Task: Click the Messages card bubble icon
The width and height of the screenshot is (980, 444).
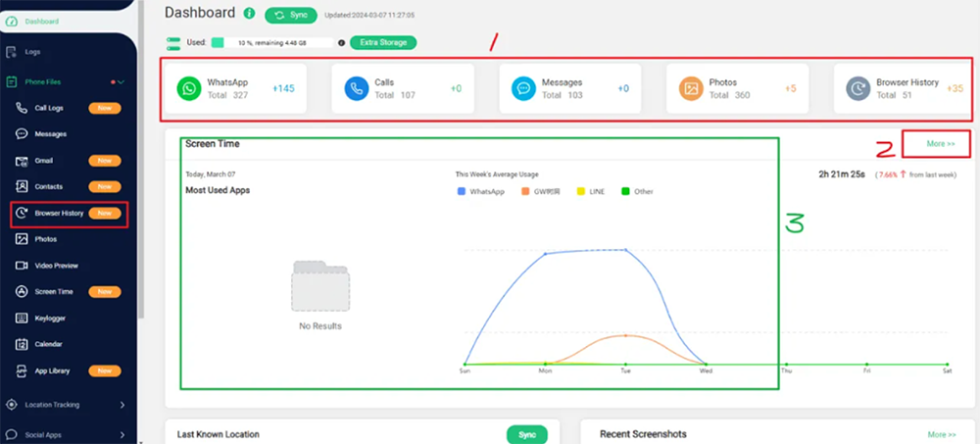Action: tap(523, 89)
